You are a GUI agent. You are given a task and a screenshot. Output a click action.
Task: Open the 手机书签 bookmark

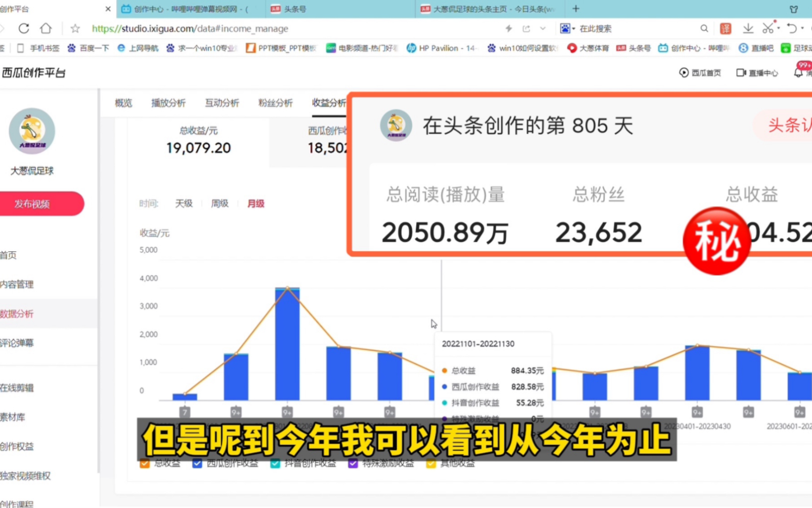(38, 48)
